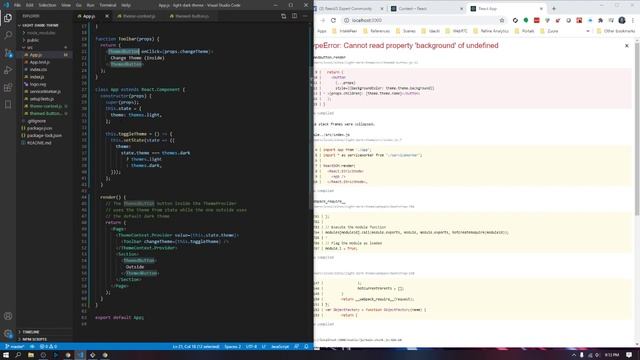Open index.css in the explorer

[38, 69]
